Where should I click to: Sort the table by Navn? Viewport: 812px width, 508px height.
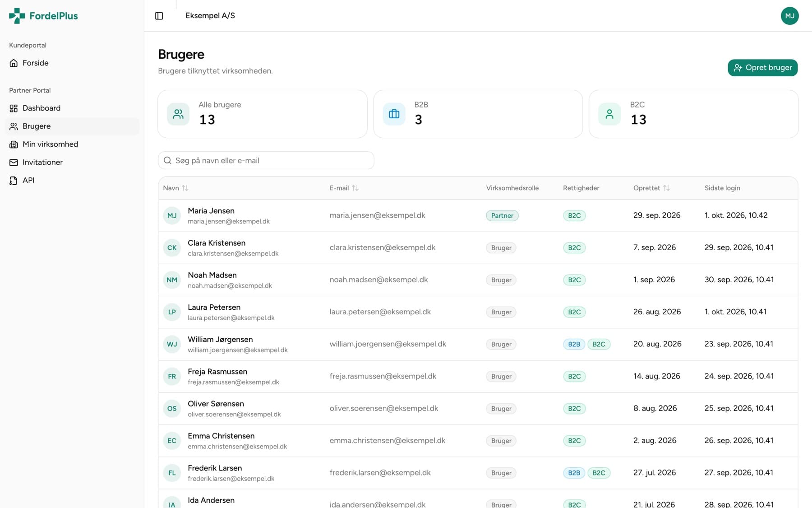click(x=175, y=188)
